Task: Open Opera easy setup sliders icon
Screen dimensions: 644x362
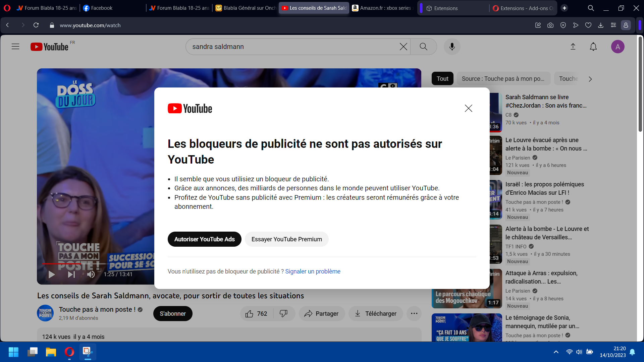Action: [613, 25]
